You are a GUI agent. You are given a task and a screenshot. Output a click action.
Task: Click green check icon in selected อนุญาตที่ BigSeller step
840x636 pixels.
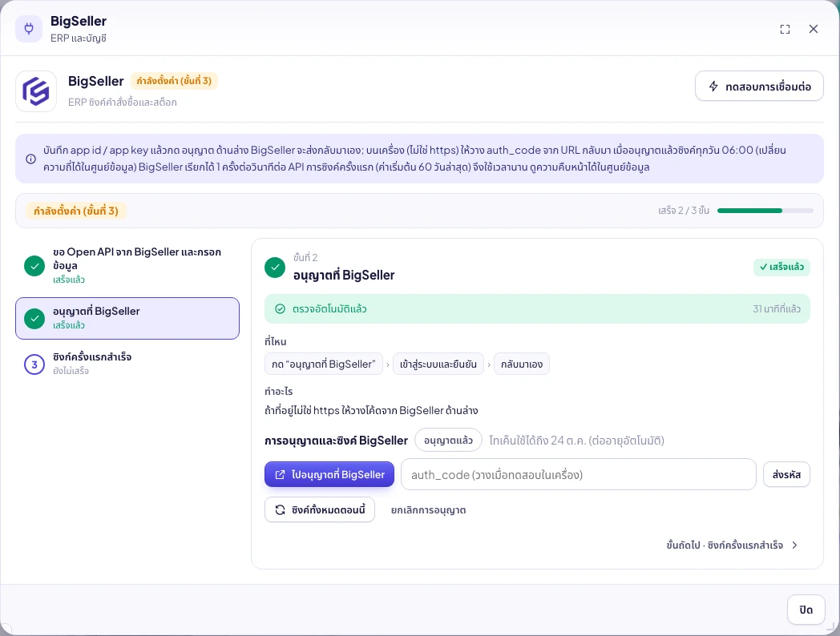coord(34,319)
